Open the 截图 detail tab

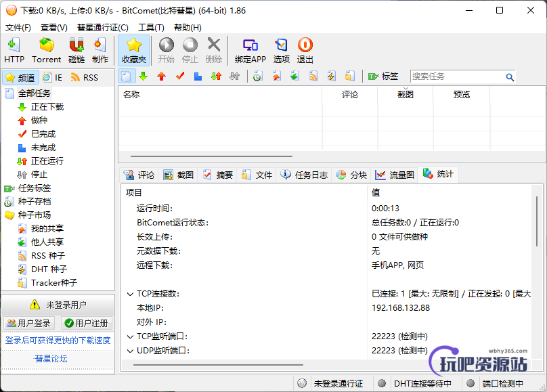pyautogui.click(x=178, y=175)
